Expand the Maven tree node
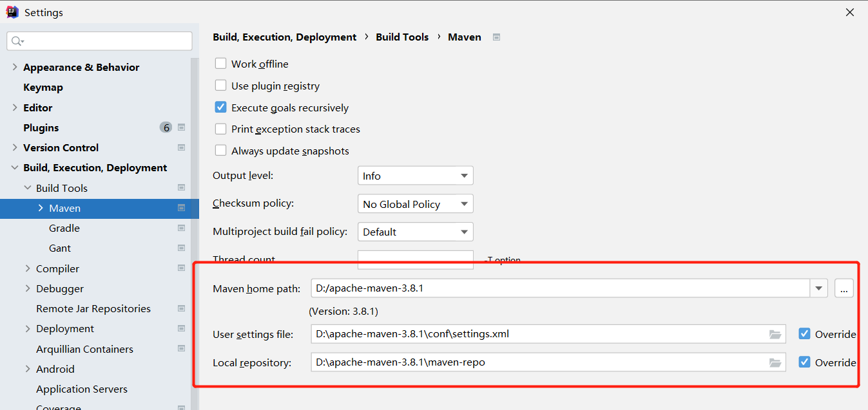Viewport: 868px width, 410px height. tap(40, 208)
